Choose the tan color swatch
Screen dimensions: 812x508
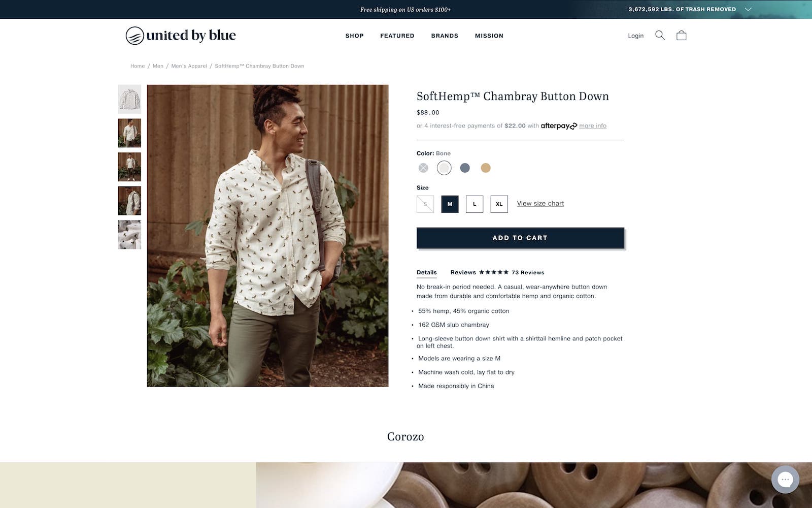[x=486, y=168]
